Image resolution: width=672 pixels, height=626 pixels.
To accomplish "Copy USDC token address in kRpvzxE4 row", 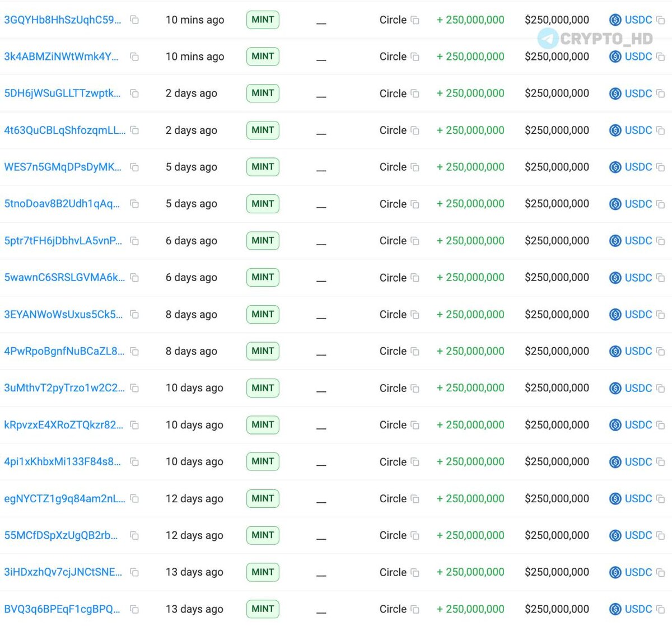I will 660,425.
